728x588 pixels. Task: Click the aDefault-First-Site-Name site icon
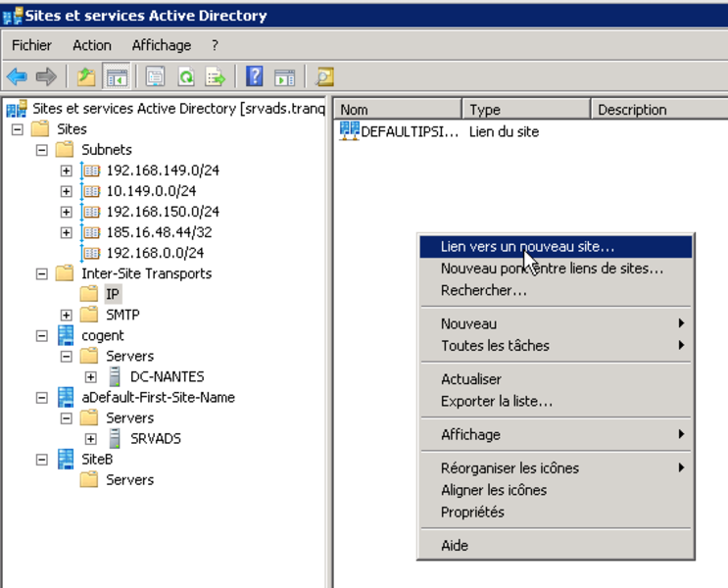(66, 397)
